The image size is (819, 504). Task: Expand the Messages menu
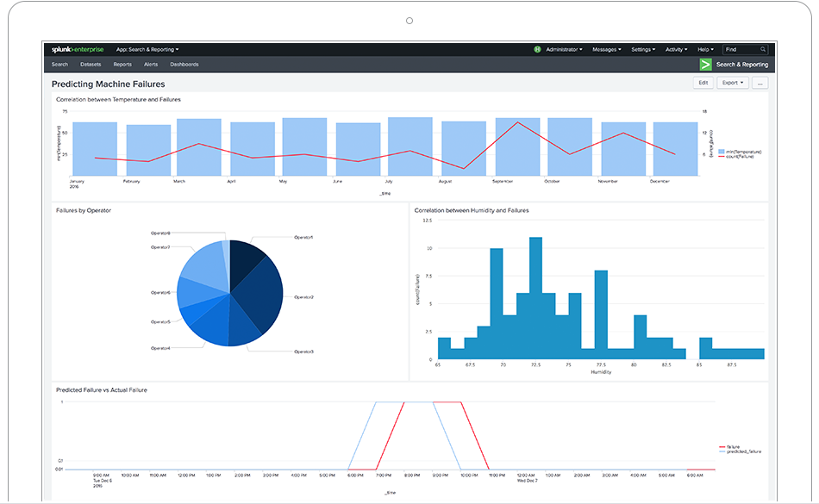pos(606,50)
